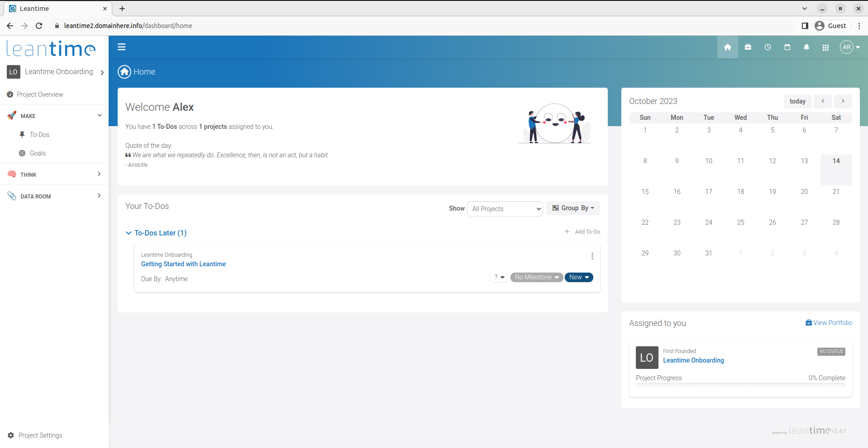Image resolution: width=868 pixels, height=448 pixels.
Task: Click the target icon next to Goals
Action: tap(22, 153)
